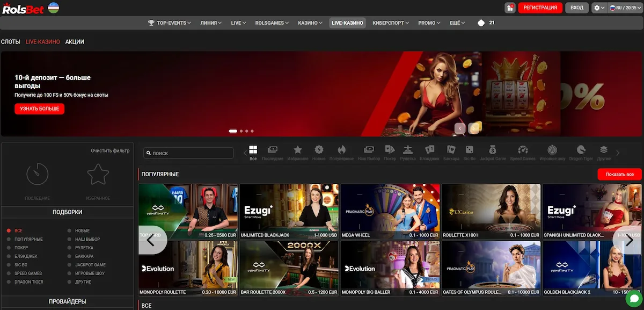Image resolution: width=644 pixels, height=310 pixels.
Task: Open the green chat support bubble
Action: point(633,298)
